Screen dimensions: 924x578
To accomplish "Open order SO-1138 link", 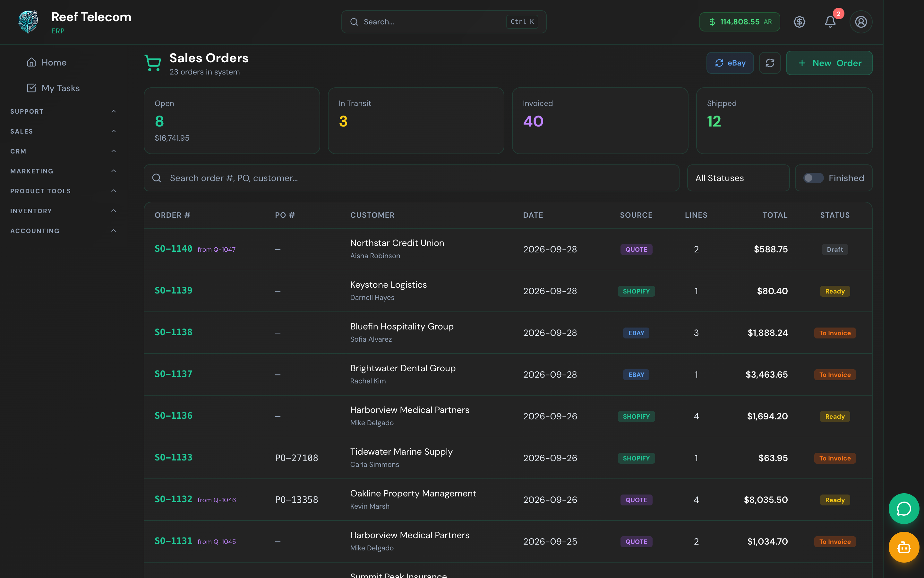I will (x=173, y=332).
